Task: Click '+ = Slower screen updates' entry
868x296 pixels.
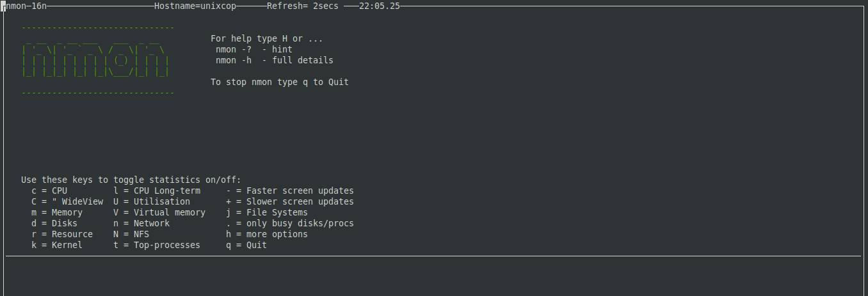Action: (290, 201)
